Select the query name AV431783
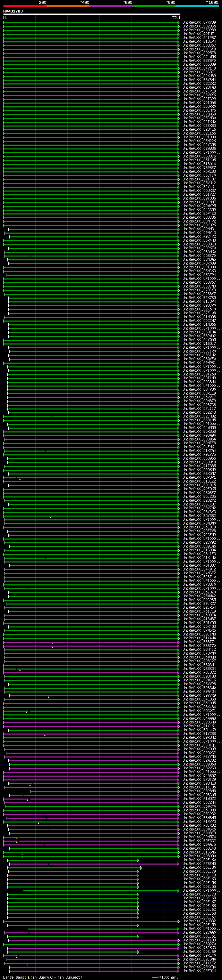The width and height of the screenshot is (222, 980). coord(13,11)
